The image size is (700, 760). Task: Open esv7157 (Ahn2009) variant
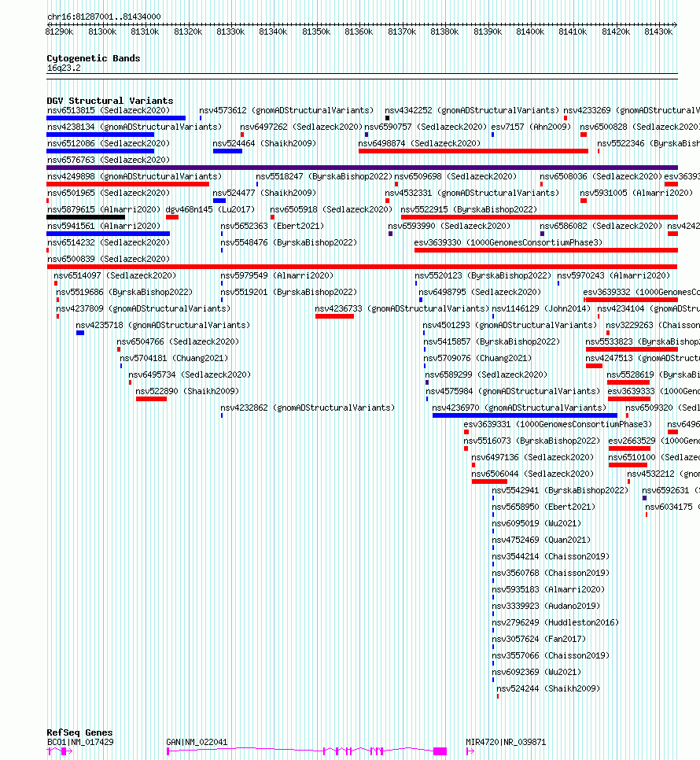[x=531, y=127]
